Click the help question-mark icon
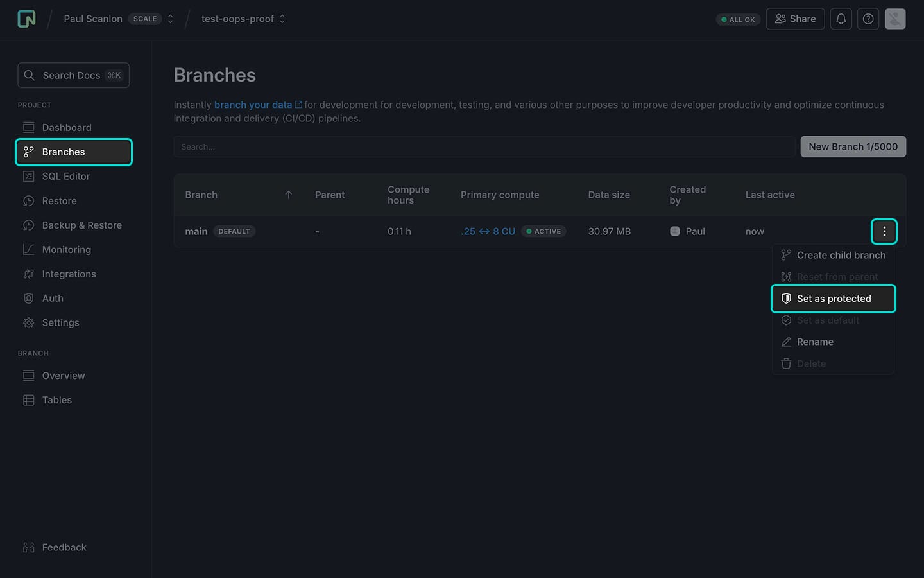The width and height of the screenshot is (924, 578). pyautogui.click(x=868, y=19)
